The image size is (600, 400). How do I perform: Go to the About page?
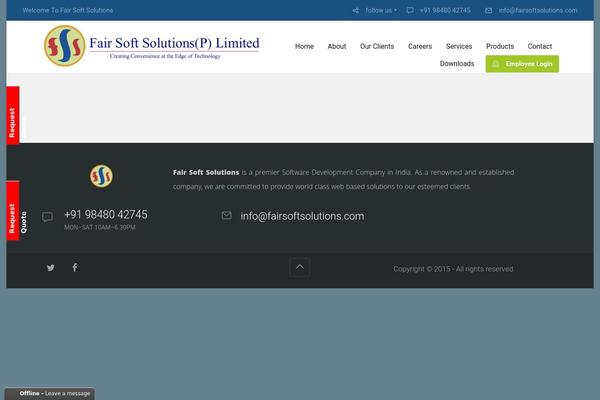coord(337,46)
